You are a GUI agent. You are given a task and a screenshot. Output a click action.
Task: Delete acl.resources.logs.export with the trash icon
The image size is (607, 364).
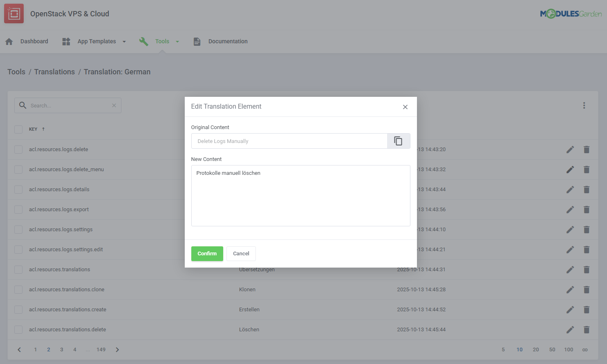tap(587, 209)
